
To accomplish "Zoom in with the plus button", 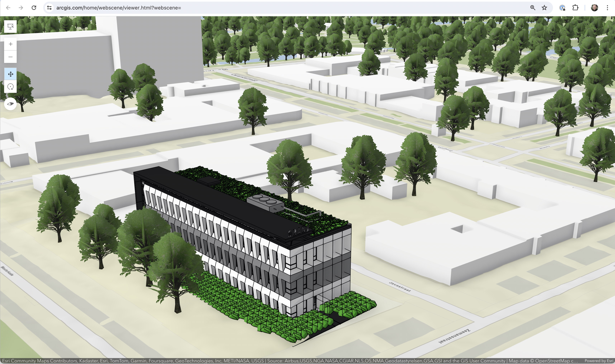I will [10, 44].
